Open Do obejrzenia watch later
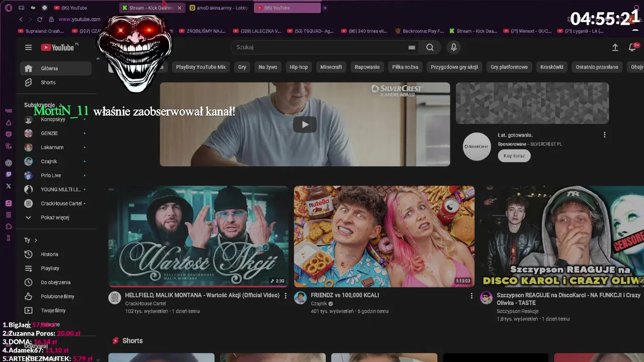 [x=55, y=283]
